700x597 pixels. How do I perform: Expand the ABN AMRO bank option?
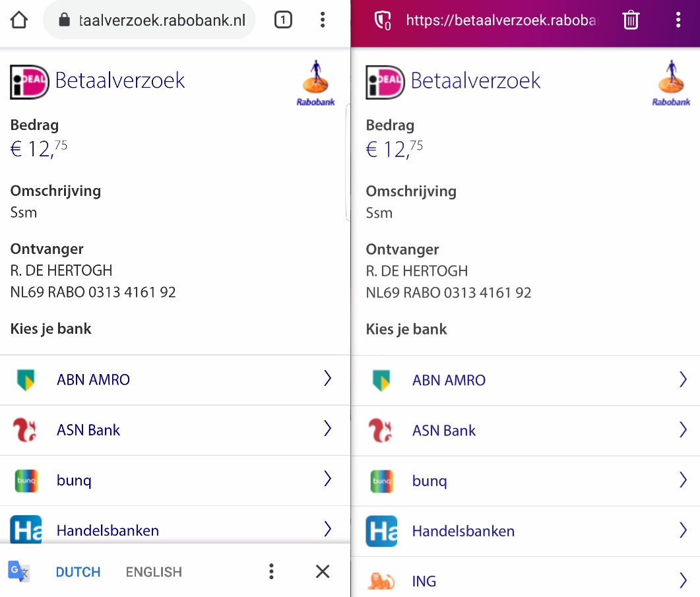click(x=327, y=379)
